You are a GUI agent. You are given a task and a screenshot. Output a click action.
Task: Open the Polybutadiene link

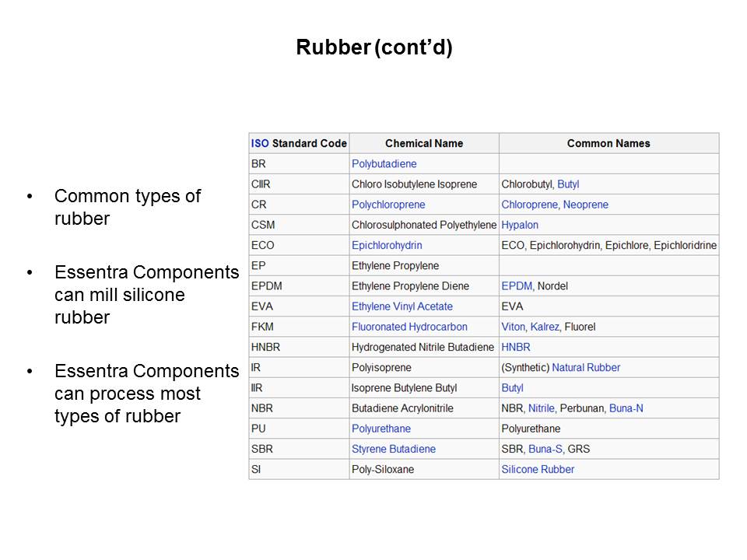384,164
